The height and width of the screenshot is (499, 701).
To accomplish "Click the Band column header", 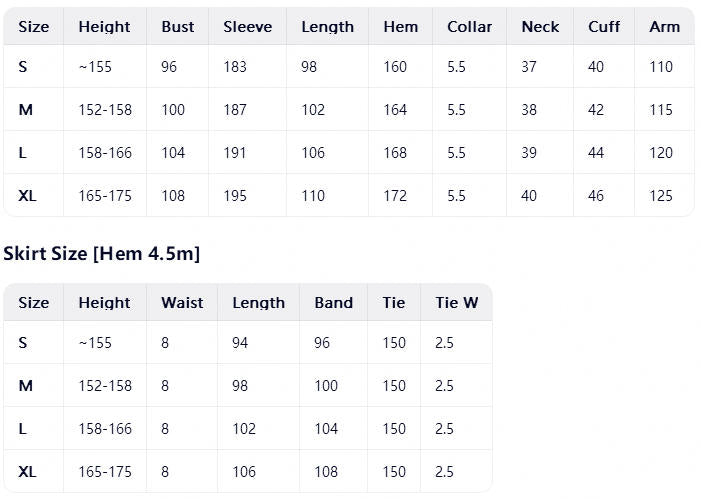I will point(334,303).
